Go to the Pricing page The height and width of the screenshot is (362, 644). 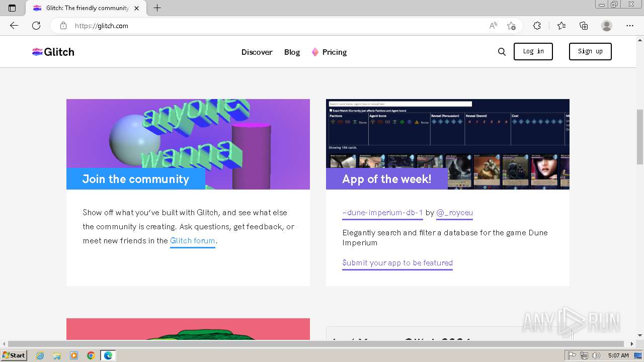[x=335, y=52]
